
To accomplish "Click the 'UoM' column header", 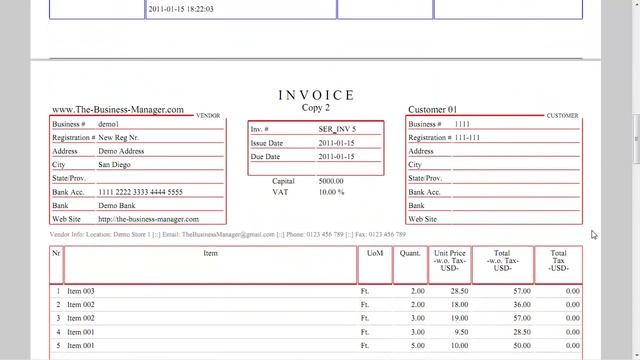I will coord(375,253).
